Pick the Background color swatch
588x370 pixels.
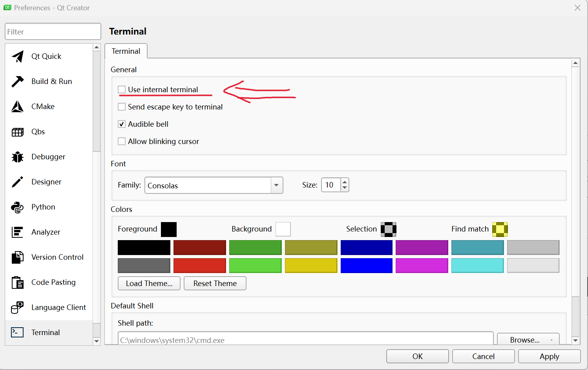[283, 229]
